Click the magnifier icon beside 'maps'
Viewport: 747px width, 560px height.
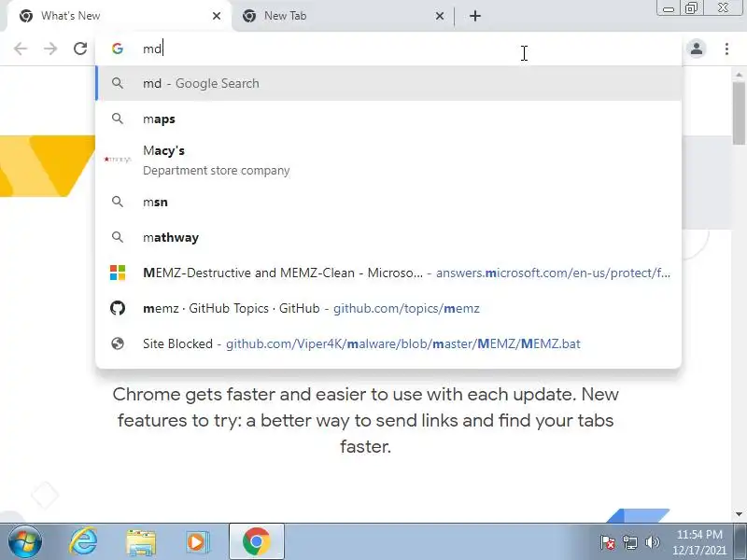pyautogui.click(x=118, y=119)
